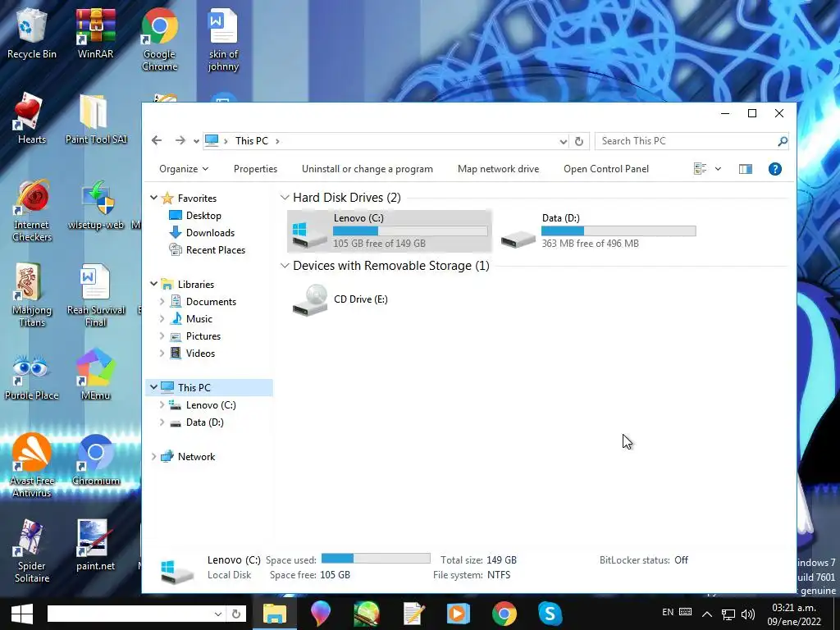Go forward using the Explorer forward arrow
Screen dimensions: 840x630
pos(180,140)
